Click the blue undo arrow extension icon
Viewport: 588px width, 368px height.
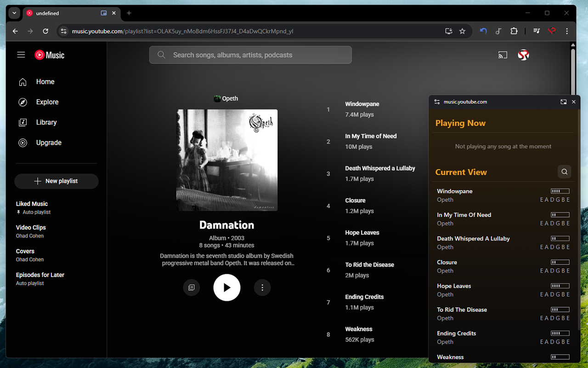point(483,31)
